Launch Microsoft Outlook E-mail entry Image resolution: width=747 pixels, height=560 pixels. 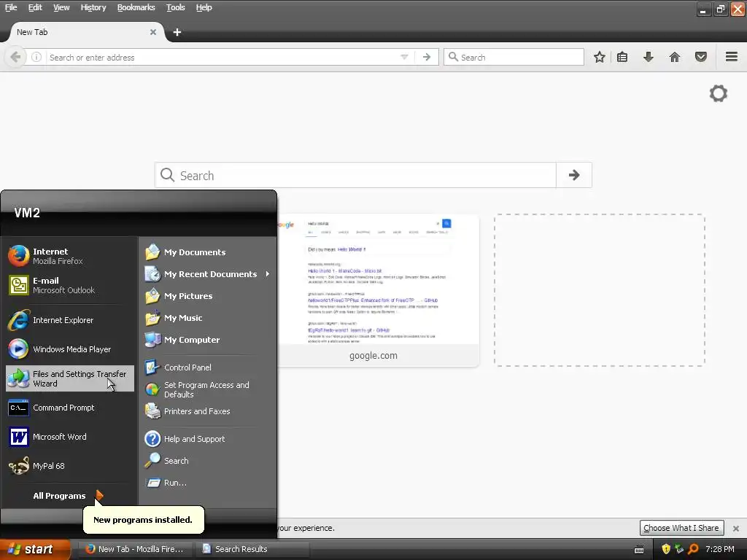pos(70,285)
